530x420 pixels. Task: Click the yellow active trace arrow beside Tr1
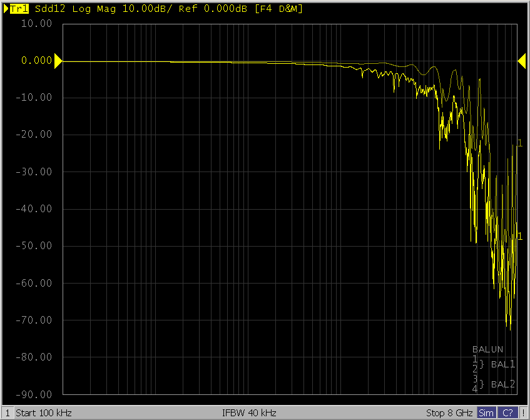tap(6, 9)
